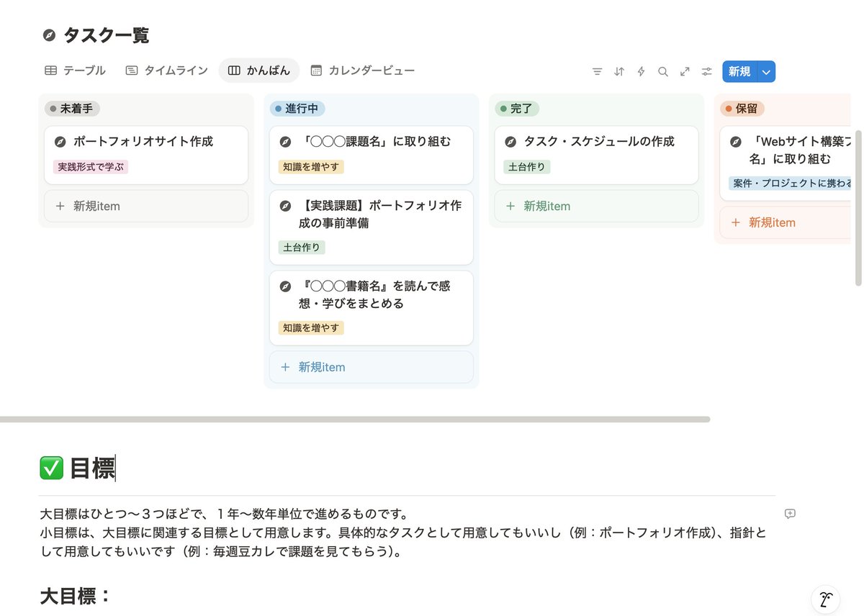Image resolution: width=864 pixels, height=616 pixels.
Task: Click the Notion AI icon in the bottom corner
Action: pyautogui.click(x=825, y=599)
